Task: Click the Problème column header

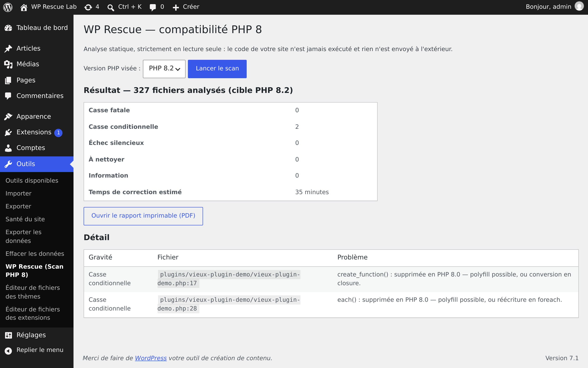Action: pyautogui.click(x=352, y=257)
